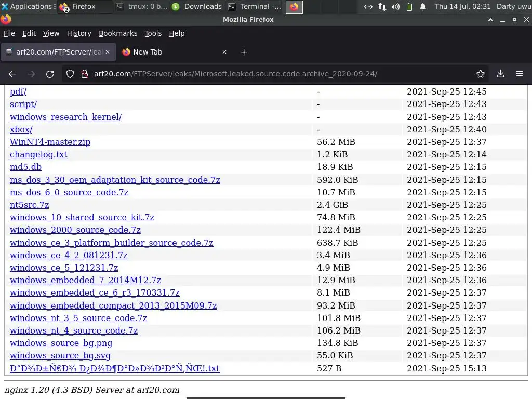This screenshot has height=399, width=532.
Task: Download ms_dos_6_0_source_code.7z
Action: pyautogui.click(x=69, y=192)
